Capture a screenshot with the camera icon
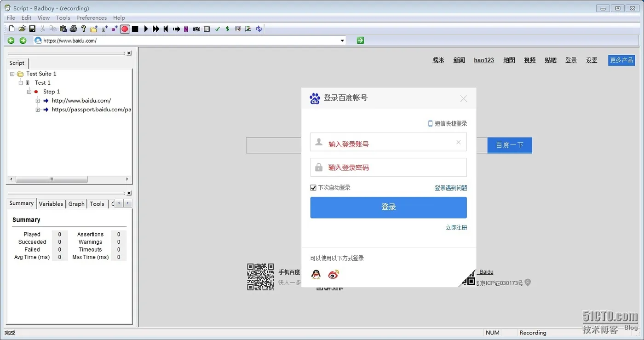This screenshot has width=644, height=340. pos(196,29)
